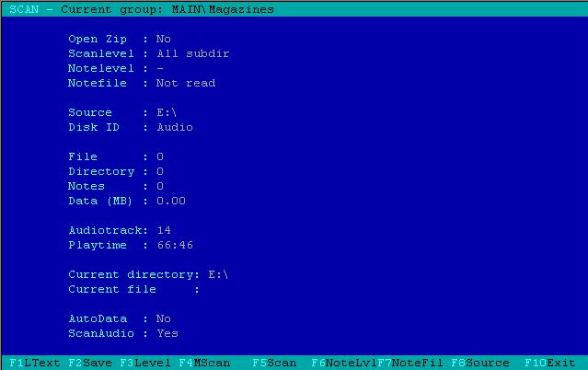Click the File count value 0

point(160,156)
